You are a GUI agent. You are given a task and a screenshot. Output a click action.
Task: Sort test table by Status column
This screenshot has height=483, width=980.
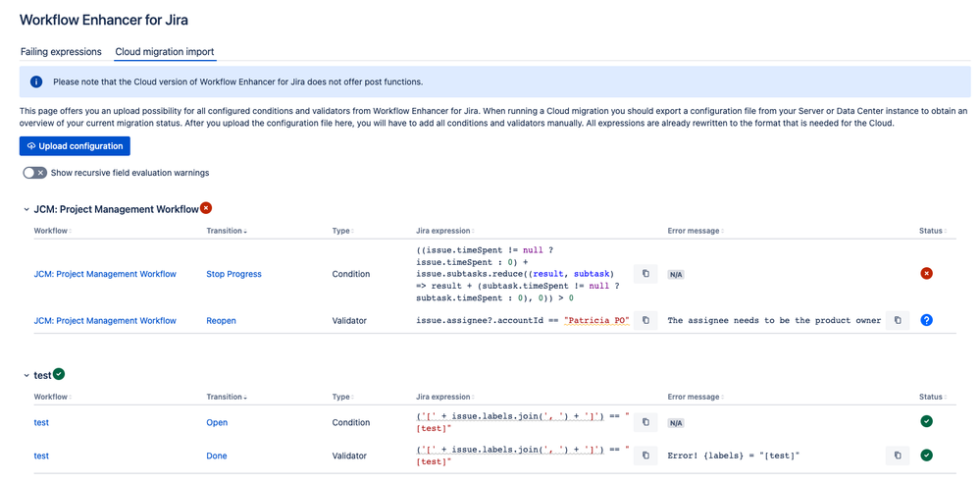[932, 397]
